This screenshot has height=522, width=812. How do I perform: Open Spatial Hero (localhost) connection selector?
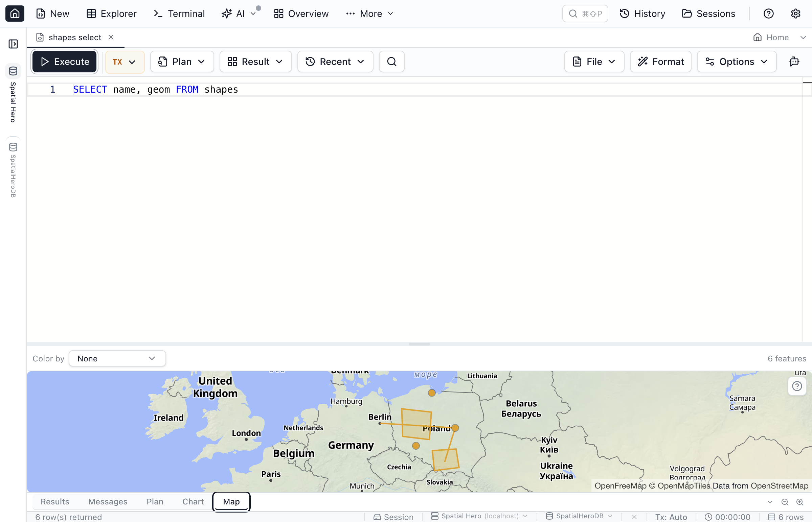[479, 516]
